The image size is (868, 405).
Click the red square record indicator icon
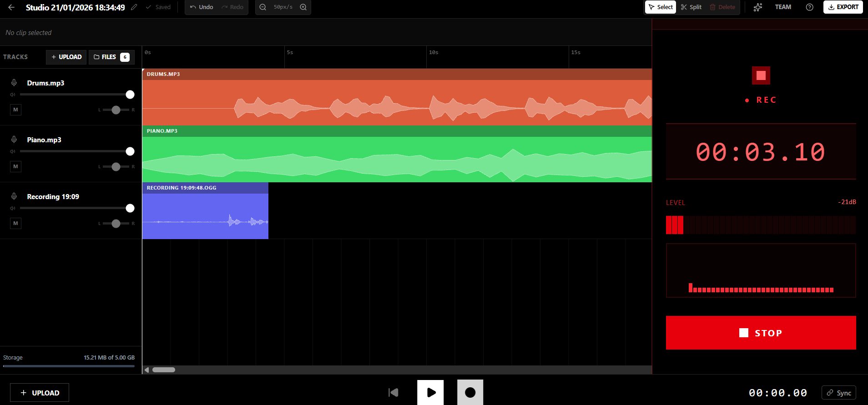point(761,75)
